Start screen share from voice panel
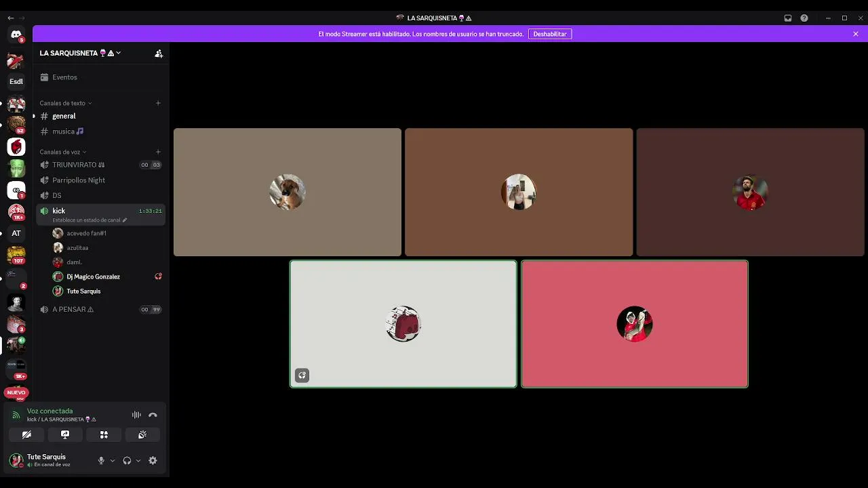Screen dimensions: 868x488 click(65, 434)
